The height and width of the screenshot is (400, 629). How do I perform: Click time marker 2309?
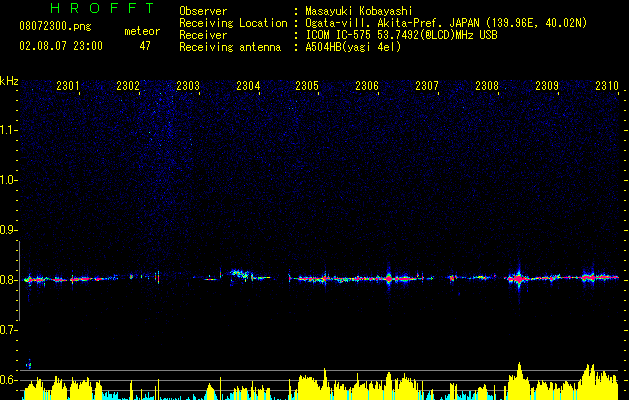(x=547, y=86)
